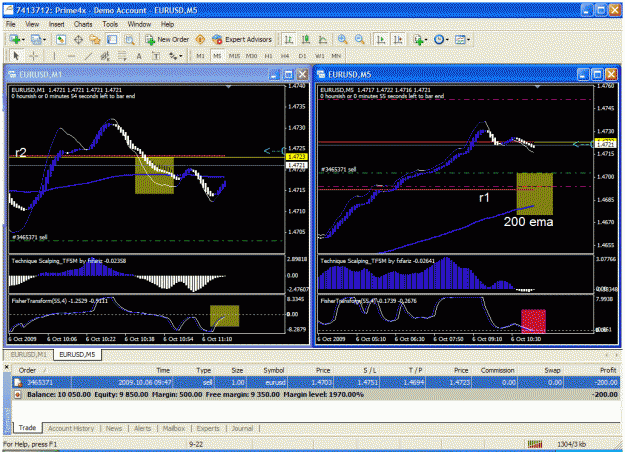Click the '1304/3 kb' status bar entry
This screenshot has height=452, width=625.
pyautogui.click(x=572, y=444)
